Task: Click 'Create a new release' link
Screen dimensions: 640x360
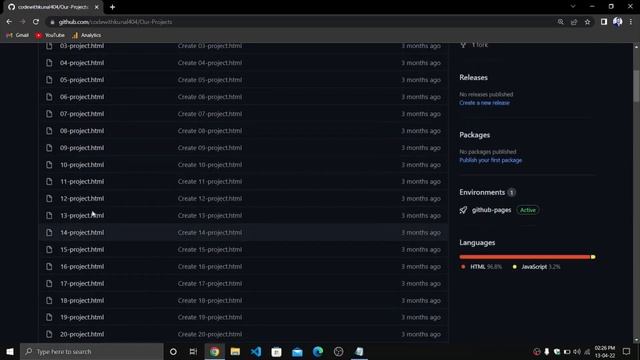Action: pos(484,103)
